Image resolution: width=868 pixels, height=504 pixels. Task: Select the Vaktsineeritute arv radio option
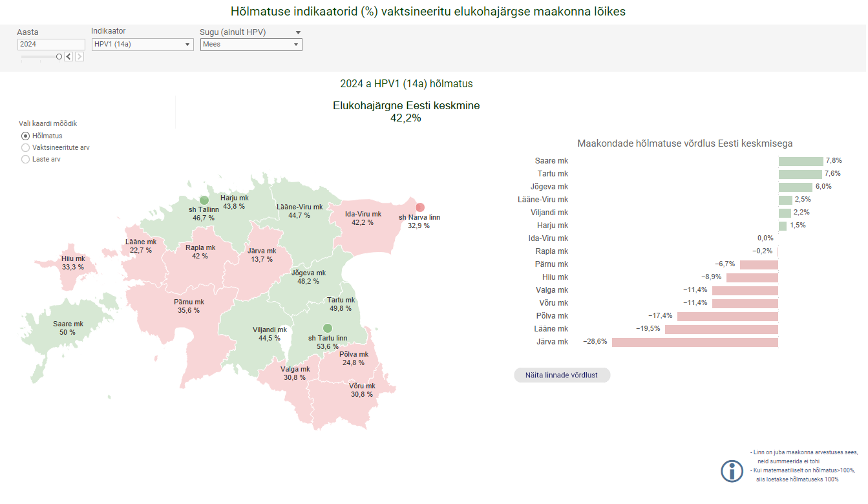[26, 147]
